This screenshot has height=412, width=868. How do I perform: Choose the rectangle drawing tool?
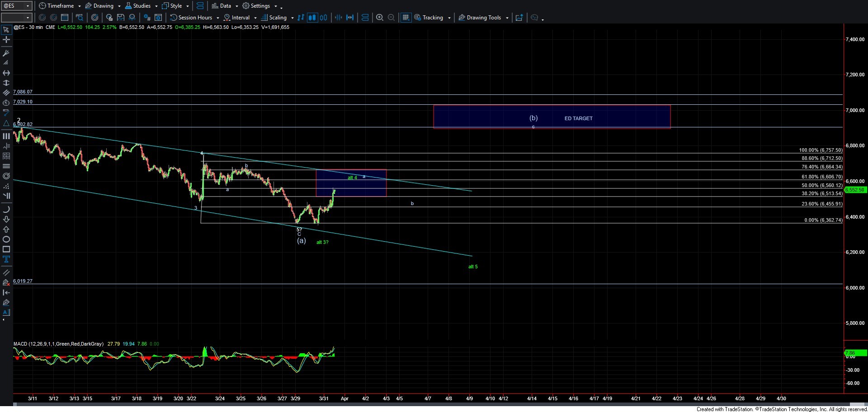6,249
